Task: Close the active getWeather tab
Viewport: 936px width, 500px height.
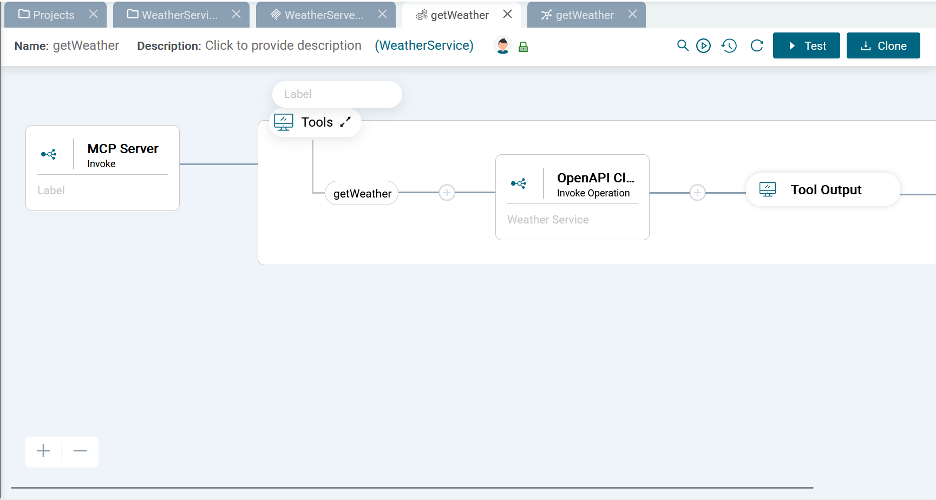Action: coord(508,15)
